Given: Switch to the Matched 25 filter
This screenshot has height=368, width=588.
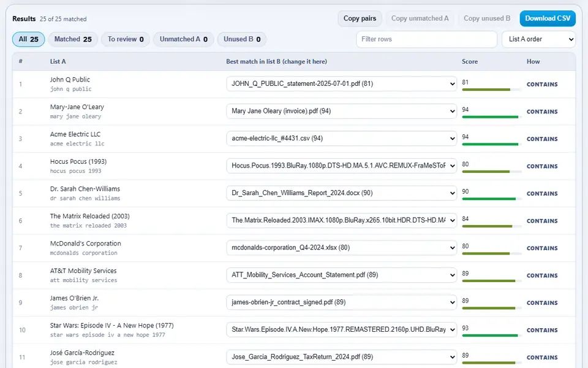Looking at the screenshot, I should [73, 39].
